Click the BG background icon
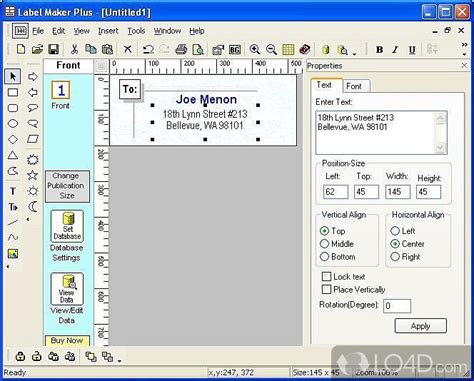This screenshot has width=474, height=381. click(235, 50)
